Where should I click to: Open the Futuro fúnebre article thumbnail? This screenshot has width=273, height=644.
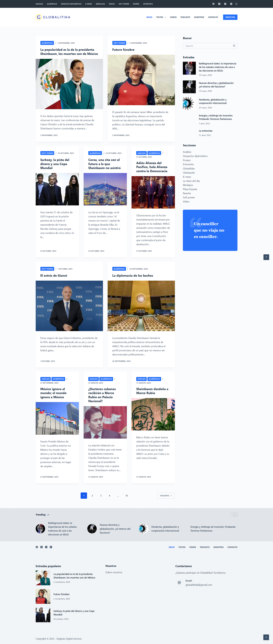click(x=141, y=80)
